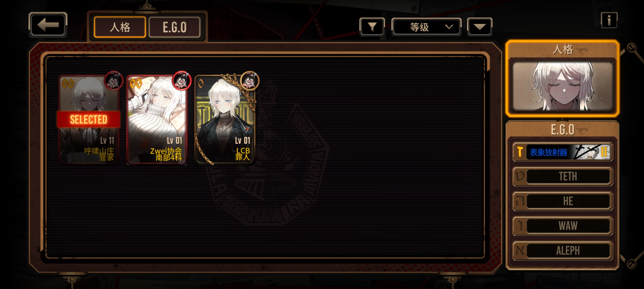The width and height of the screenshot is (644, 289).
Task: Click the pig badge on the selected card
Action: pos(114,80)
